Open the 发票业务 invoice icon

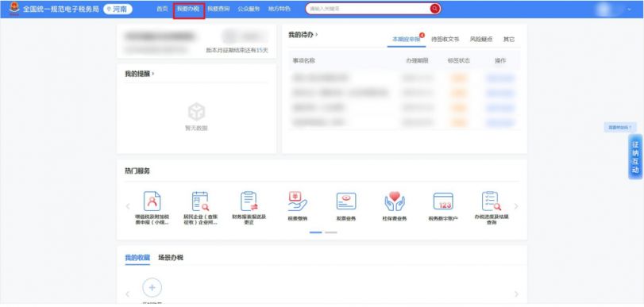coord(345,201)
